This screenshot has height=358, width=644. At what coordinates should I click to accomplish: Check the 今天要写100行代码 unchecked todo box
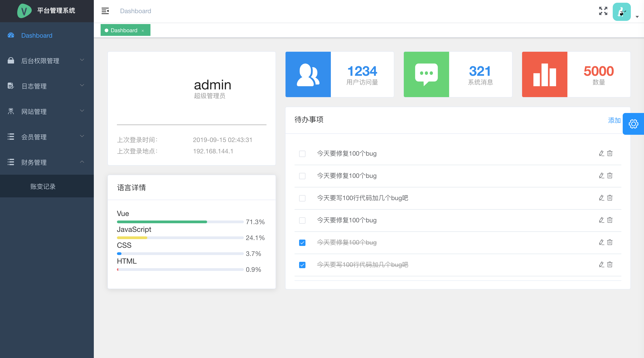click(x=302, y=198)
